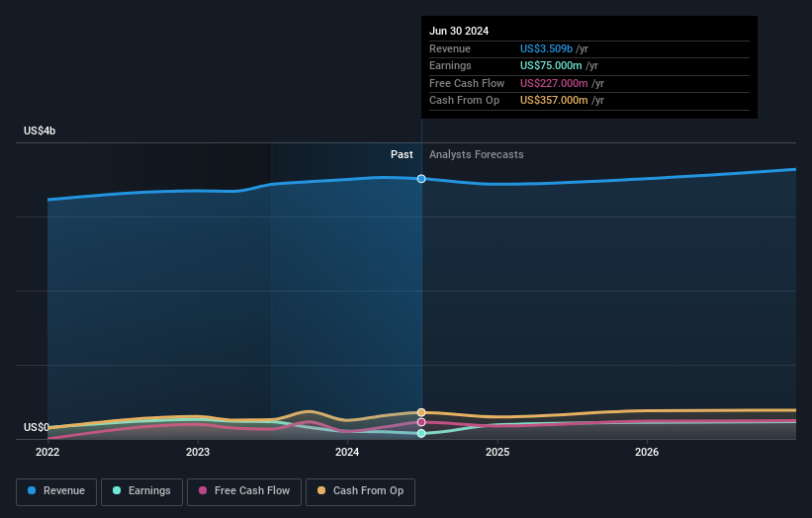Click the orange Cash From Op legend dot
The height and width of the screenshot is (518, 812).
coord(321,490)
